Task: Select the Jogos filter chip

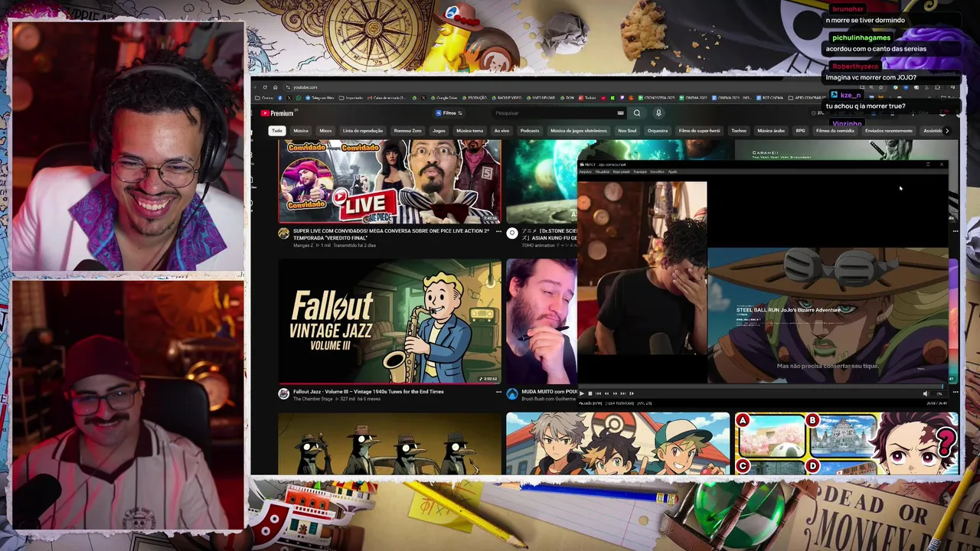Action: coord(439,131)
